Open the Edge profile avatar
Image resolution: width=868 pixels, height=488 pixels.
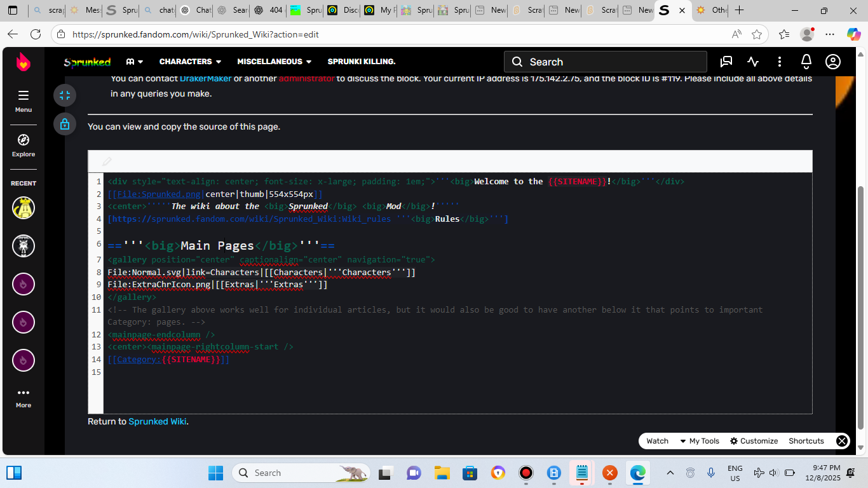(807, 34)
